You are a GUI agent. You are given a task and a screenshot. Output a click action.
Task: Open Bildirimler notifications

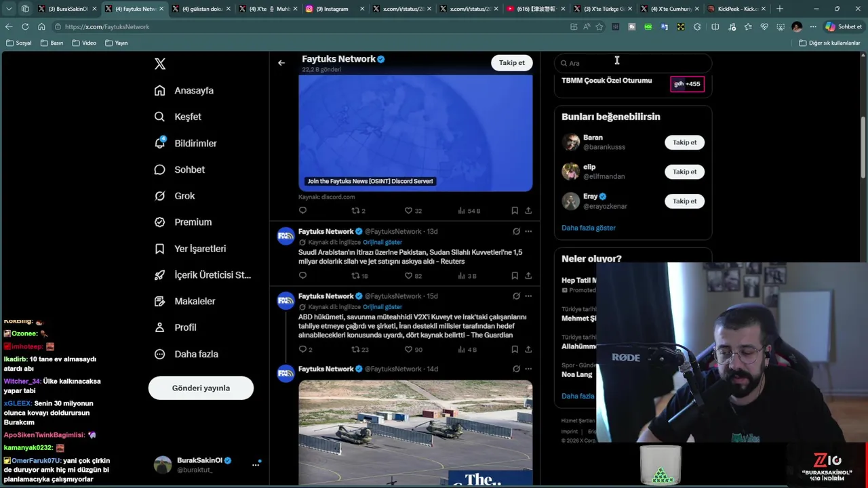[x=185, y=143]
